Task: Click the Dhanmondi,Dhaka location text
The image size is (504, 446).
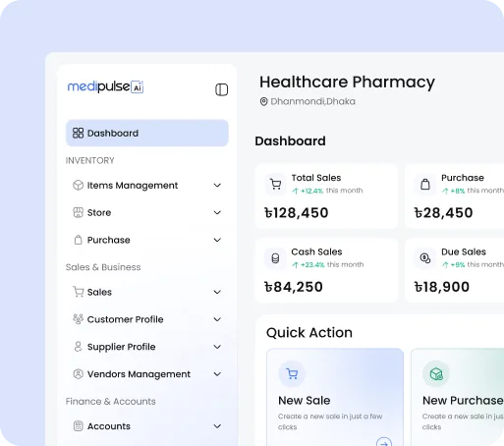Action: [x=312, y=101]
